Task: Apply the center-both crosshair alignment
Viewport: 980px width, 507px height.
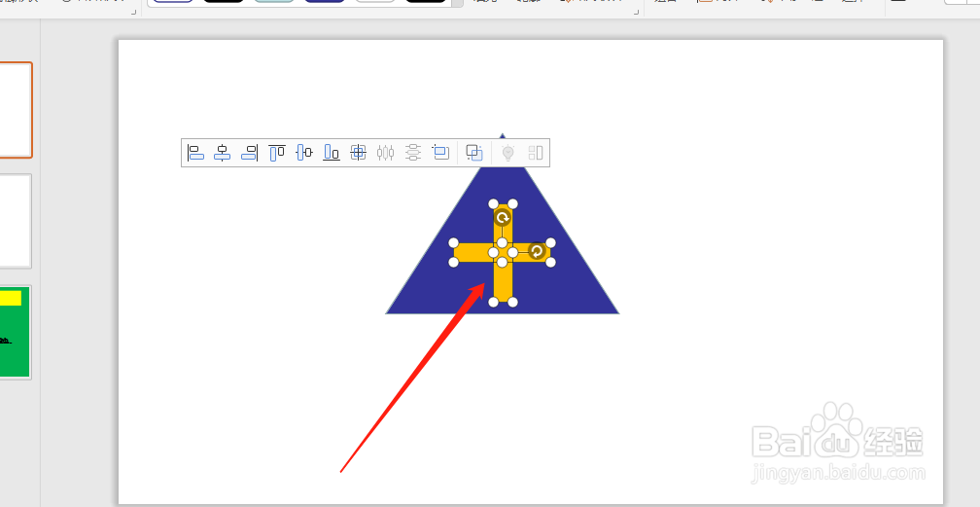Action: tap(358, 153)
